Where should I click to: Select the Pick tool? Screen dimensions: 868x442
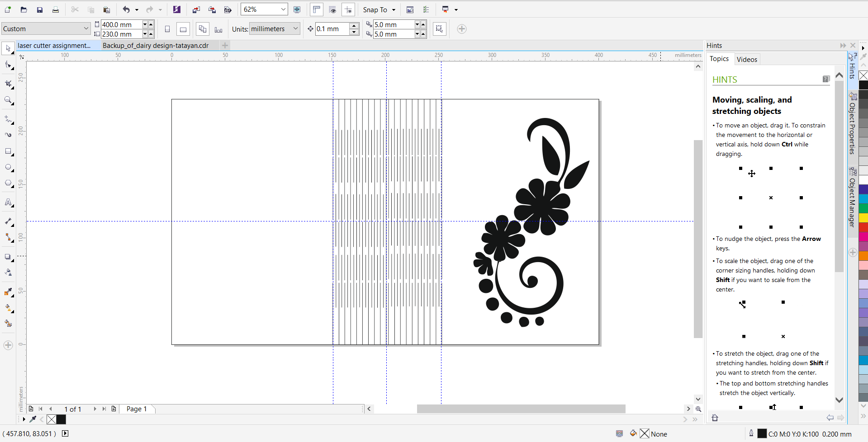[x=8, y=48]
